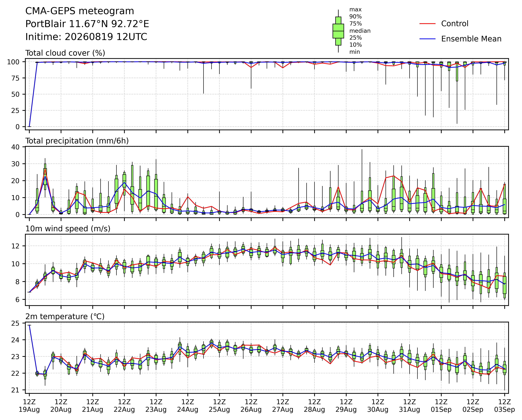Viewport: 522px width, 420px height.
Task: Click the blue Ensemble Mean legend line
Action: [x=428, y=39]
